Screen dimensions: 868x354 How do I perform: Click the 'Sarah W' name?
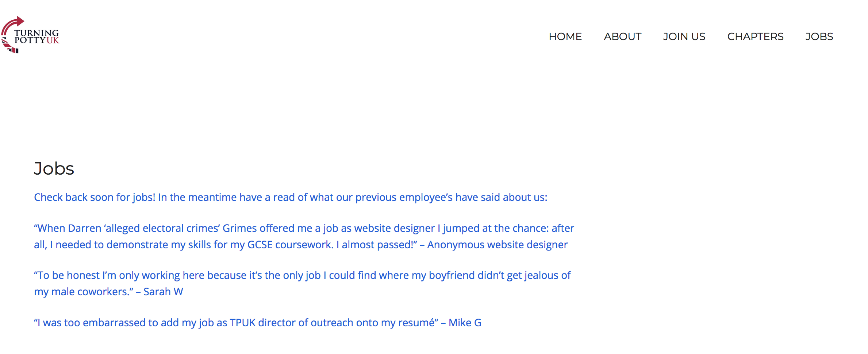pyautogui.click(x=163, y=292)
